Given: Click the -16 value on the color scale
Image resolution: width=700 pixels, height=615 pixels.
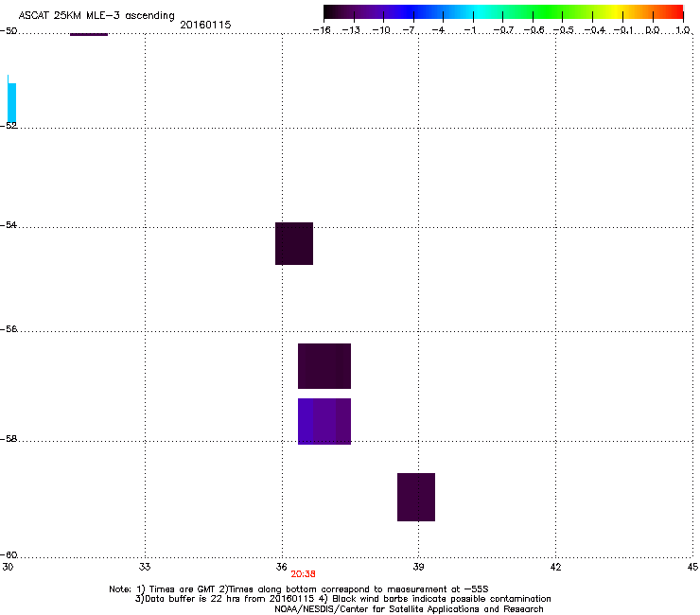Looking at the screenshot, I should [322, 30].
